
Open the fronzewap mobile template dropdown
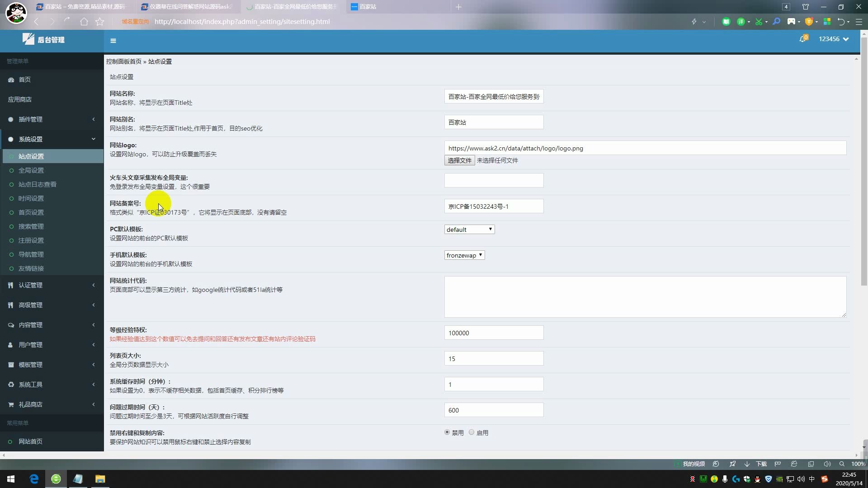click(464, 255)
